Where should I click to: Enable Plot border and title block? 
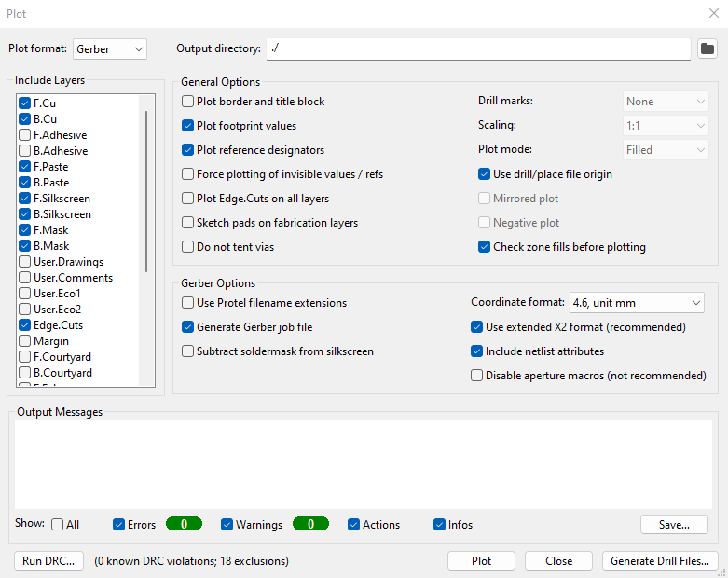point(187,102)
